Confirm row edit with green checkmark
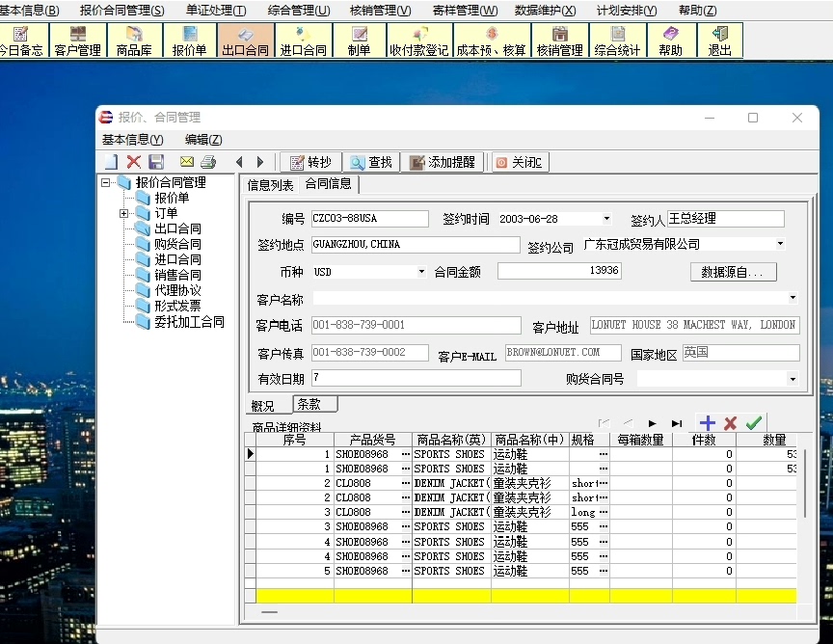Viewport: 833px width, 644px height. [754, 423]
